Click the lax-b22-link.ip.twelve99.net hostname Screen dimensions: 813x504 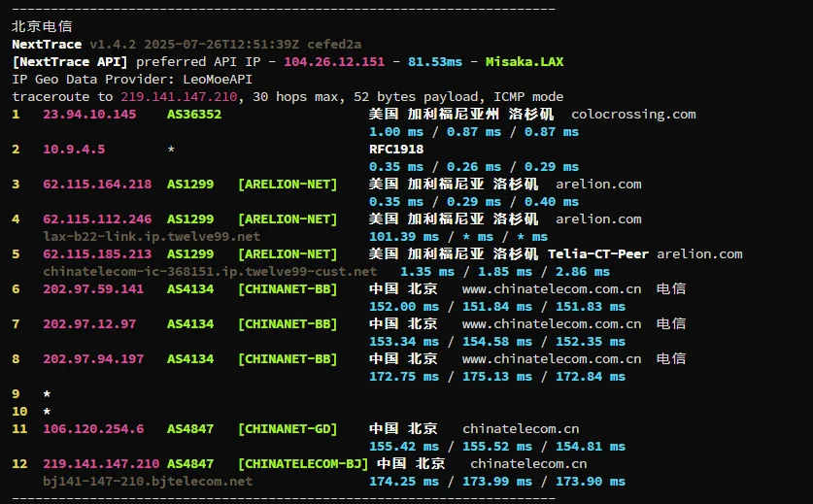152,236
